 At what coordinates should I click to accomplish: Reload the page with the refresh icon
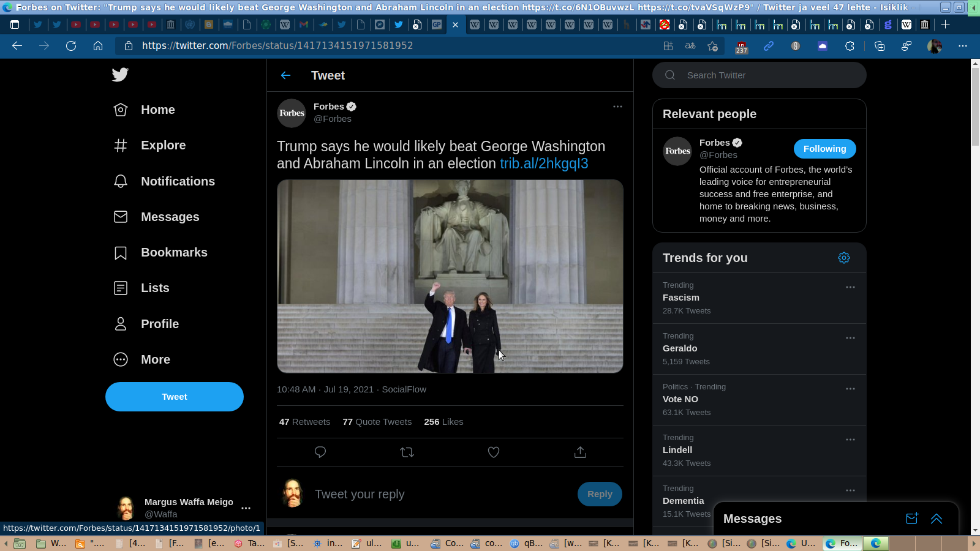pyautogui.click(x=71, y=46)
